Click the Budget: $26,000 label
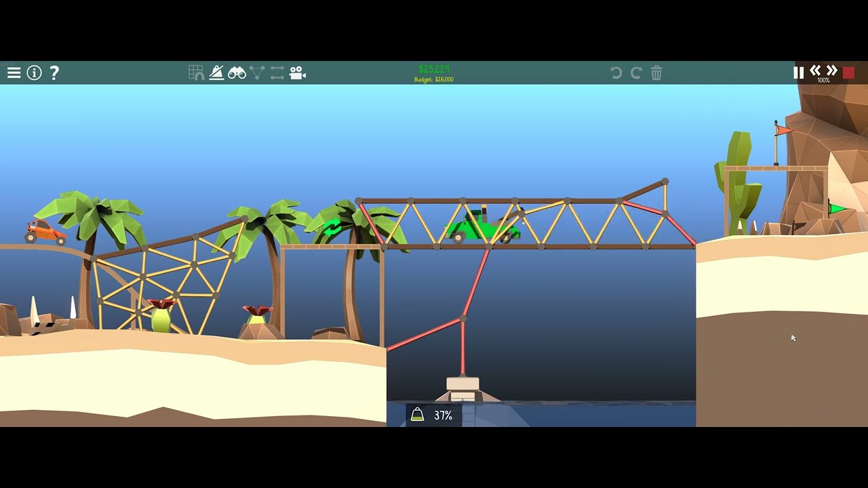Image resolution: width=868 pixels, height=488 pixels. click(434, 79)
